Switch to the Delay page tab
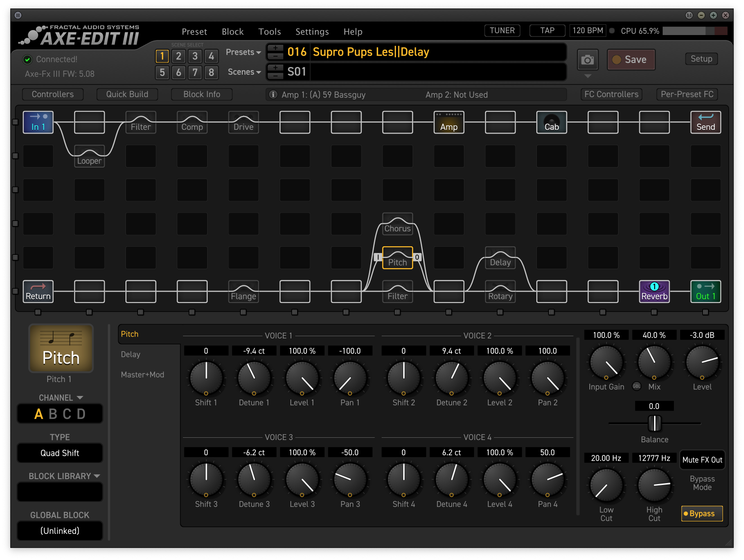This screenshot has height=560, width=744. (x=130, y=354)
